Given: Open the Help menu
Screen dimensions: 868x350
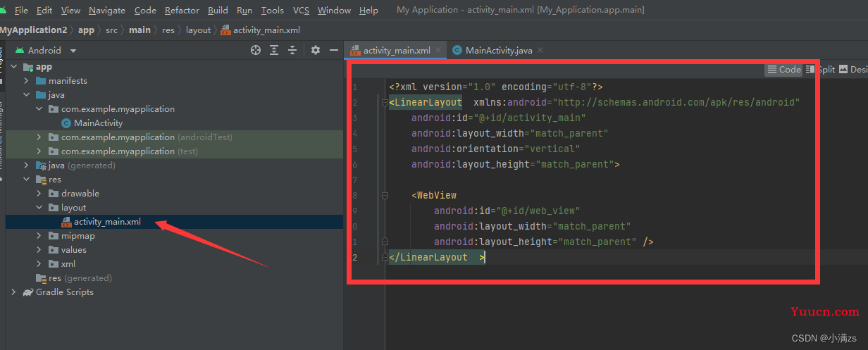Looking at the screenshot, I should point(368,11).
